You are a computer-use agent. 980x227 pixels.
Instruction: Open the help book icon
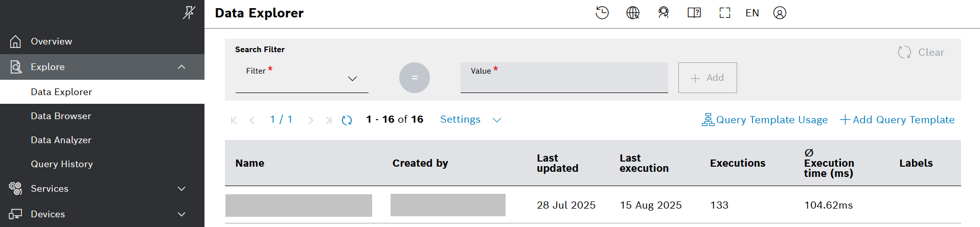(x=694, y=13)
